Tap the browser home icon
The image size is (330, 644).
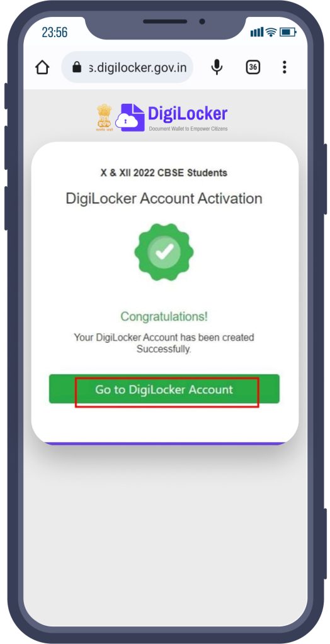point(42,67)
